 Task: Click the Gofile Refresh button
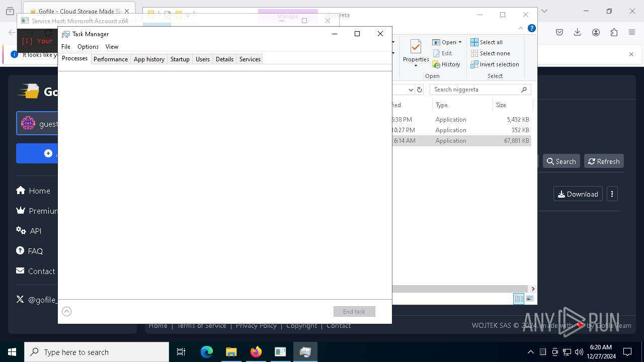click(604, 161)
